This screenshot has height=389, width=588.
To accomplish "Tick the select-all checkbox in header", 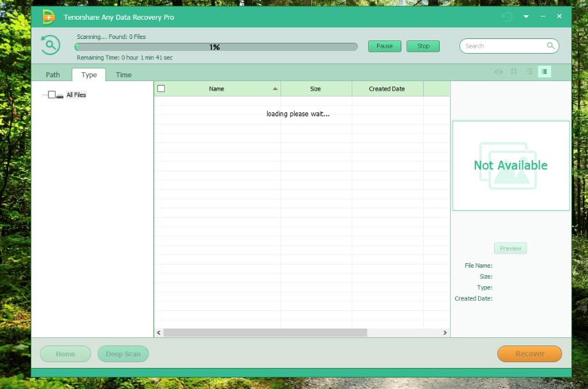I will 161,89.
